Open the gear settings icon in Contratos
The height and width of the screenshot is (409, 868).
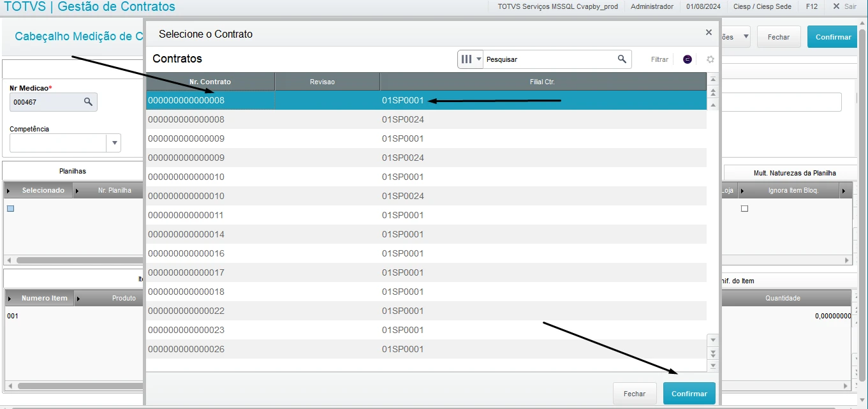[x=710, y=59]
